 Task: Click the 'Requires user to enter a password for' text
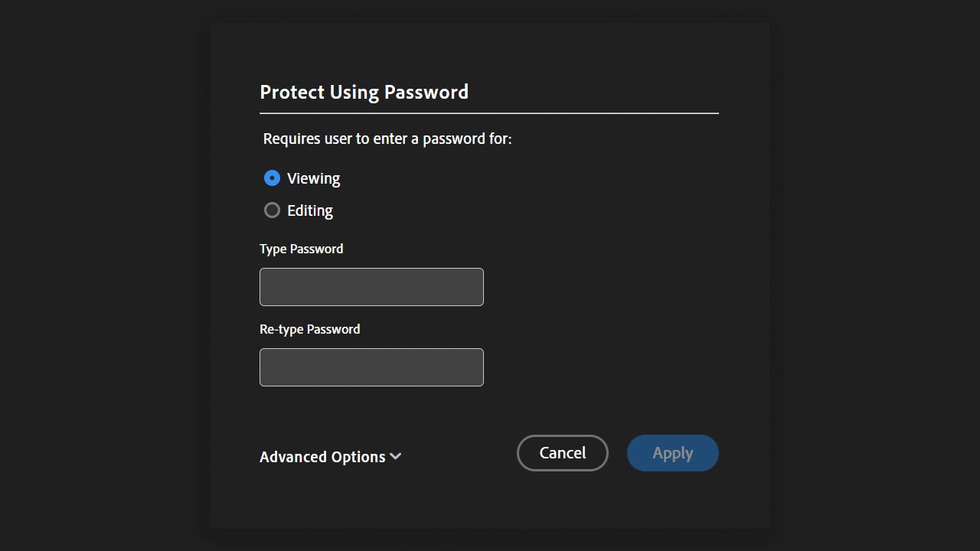coord(387,139)
